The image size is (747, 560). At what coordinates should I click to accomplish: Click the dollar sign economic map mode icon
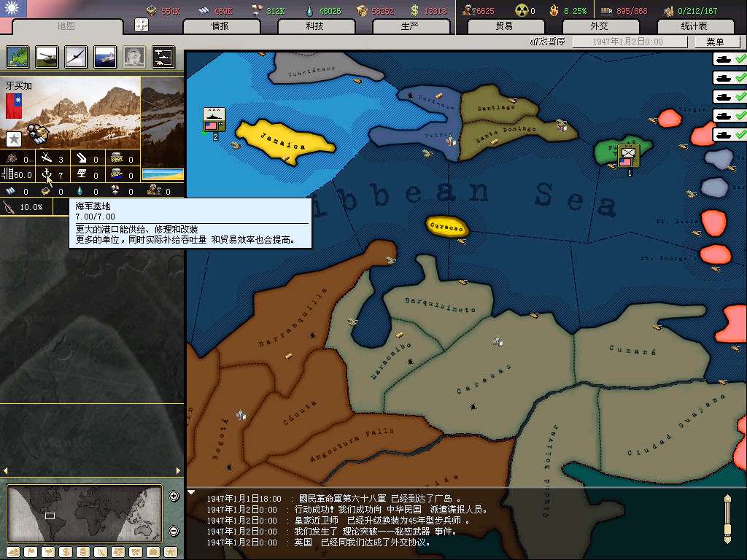(64, 551)
